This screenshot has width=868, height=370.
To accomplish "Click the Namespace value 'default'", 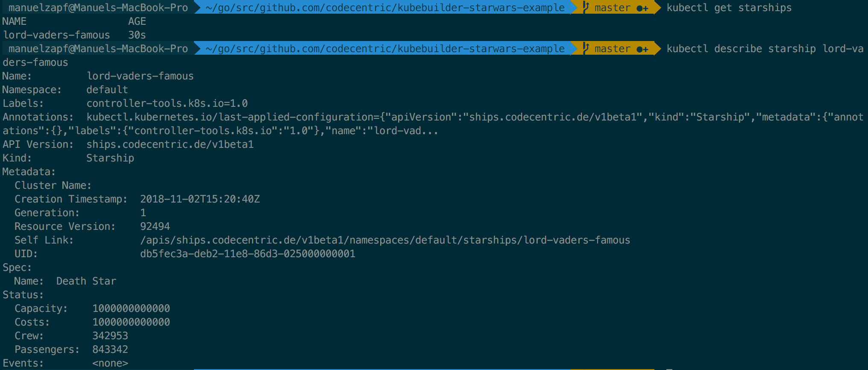I will tap(107, 90).
